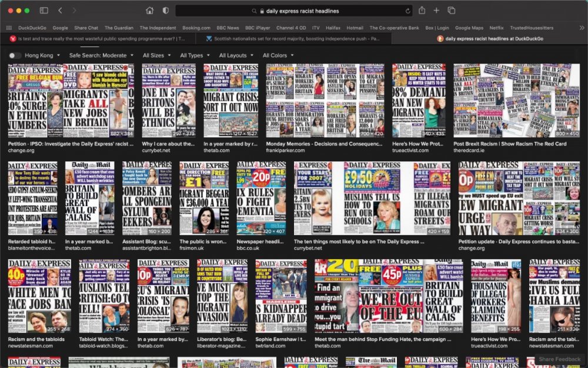
Task: Toggle the Safari sidebar icon
Action: click(44, 11)
